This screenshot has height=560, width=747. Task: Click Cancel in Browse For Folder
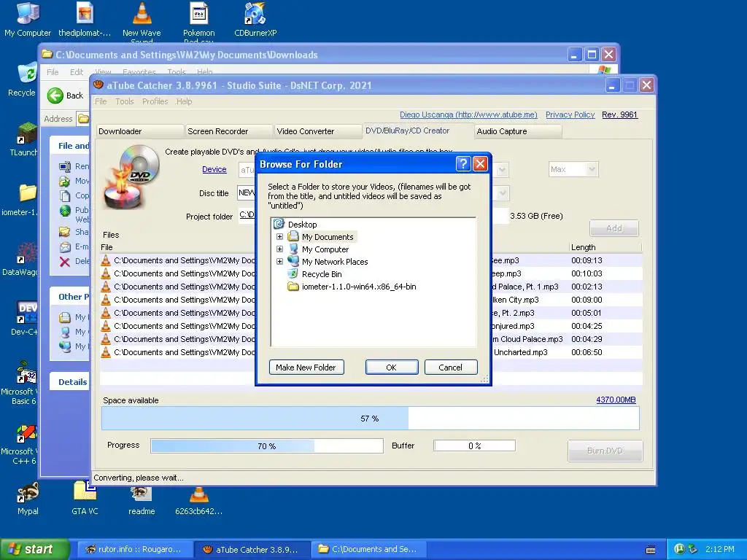450,367
